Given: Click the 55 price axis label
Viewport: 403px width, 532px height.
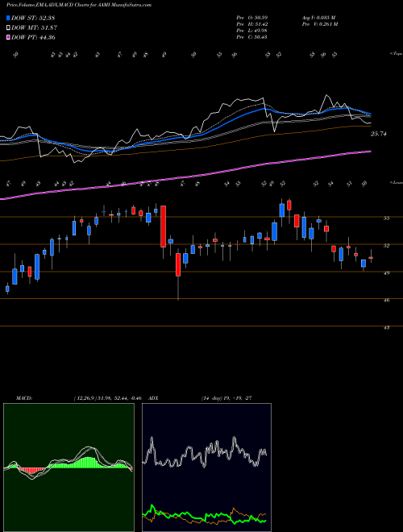Looking at the screenshot, I should coord(386,218).
